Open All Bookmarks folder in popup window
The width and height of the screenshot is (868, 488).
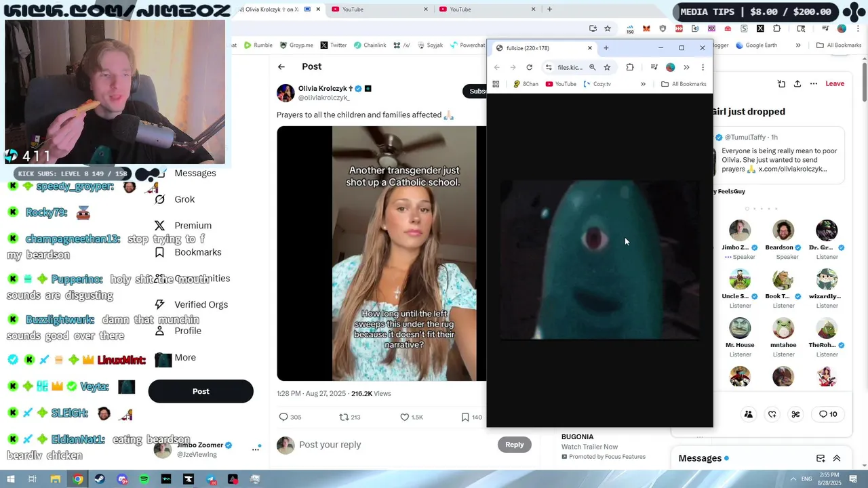click(684, 84)
